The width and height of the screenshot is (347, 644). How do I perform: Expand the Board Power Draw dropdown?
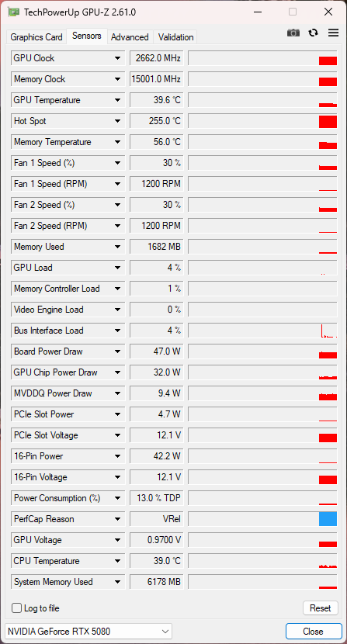(117, 351)
